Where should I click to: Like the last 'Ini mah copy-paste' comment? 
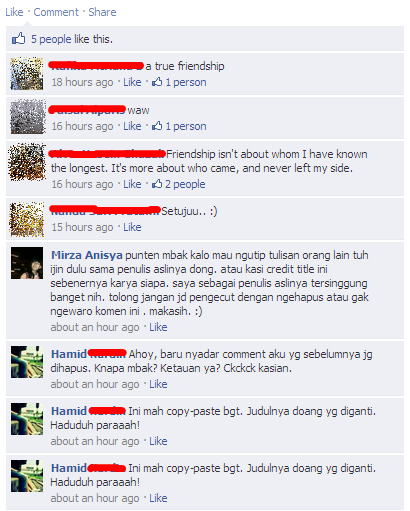(158, 498)
